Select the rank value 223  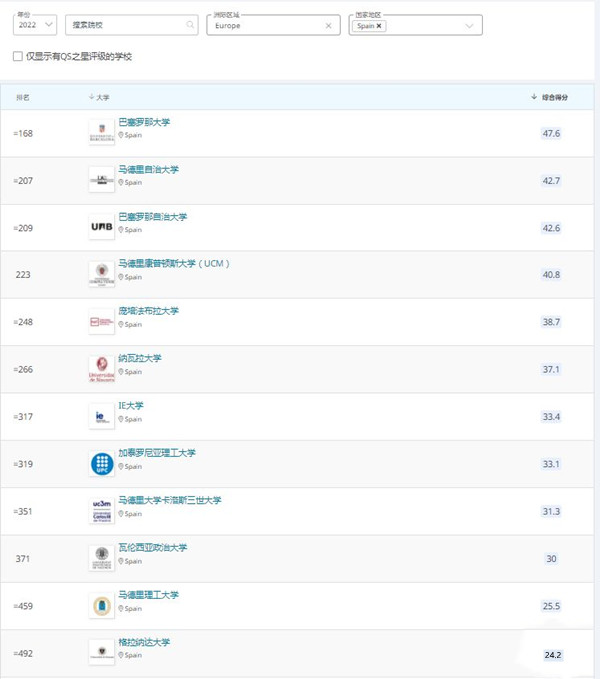23,275
